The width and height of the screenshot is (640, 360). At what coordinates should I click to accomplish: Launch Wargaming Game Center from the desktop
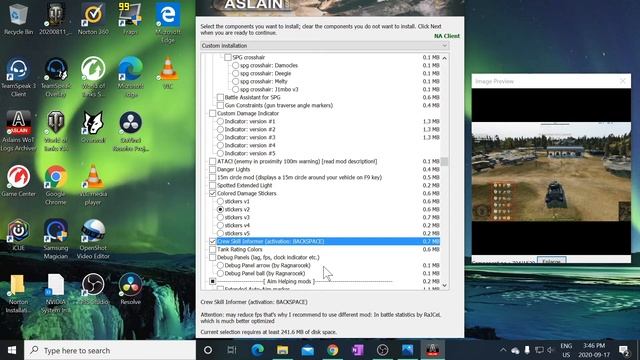(x=18, y=181)
